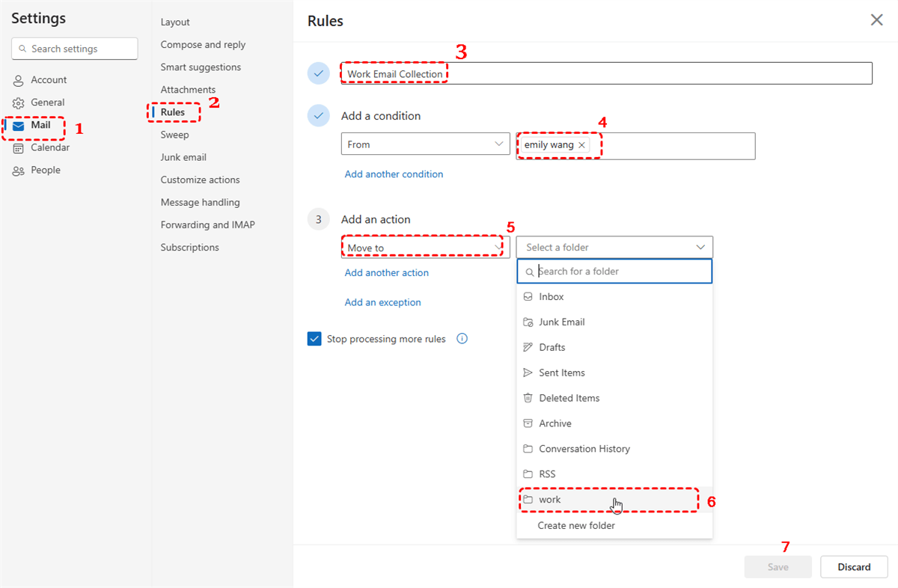Choose Create new folder option

pyautogui.click(x=576, y=526)
